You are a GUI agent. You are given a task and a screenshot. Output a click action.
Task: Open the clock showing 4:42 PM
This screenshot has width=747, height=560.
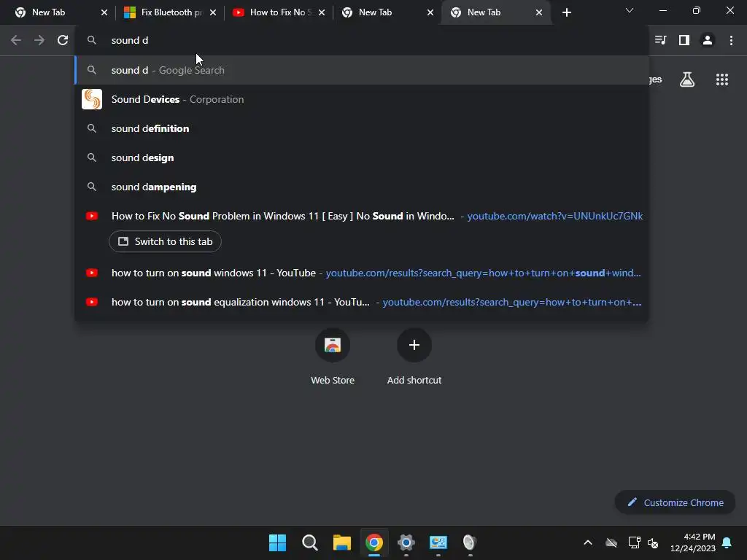(x=693, y=542)
